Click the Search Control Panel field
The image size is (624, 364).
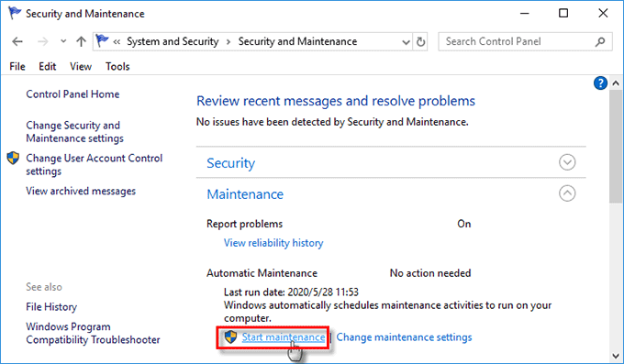[525, 41]
